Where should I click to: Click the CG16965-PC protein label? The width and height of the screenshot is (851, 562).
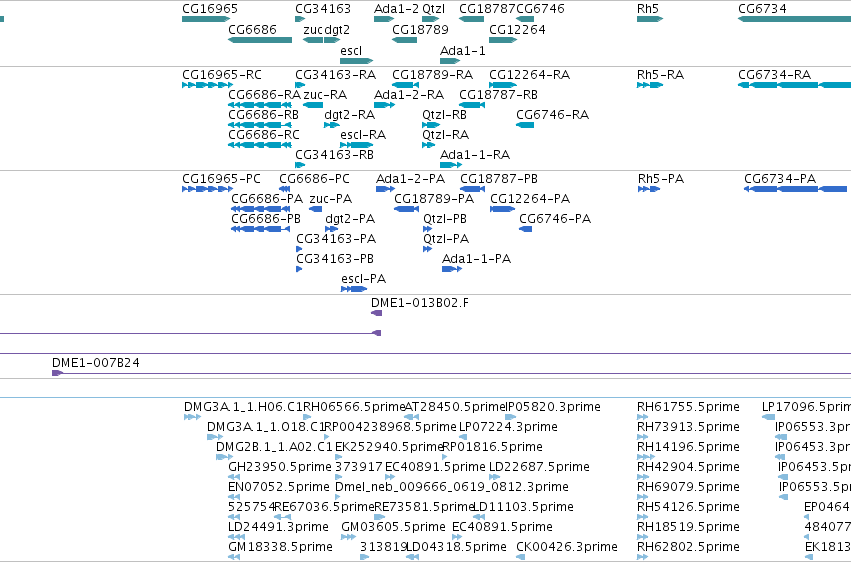[221, 178]
